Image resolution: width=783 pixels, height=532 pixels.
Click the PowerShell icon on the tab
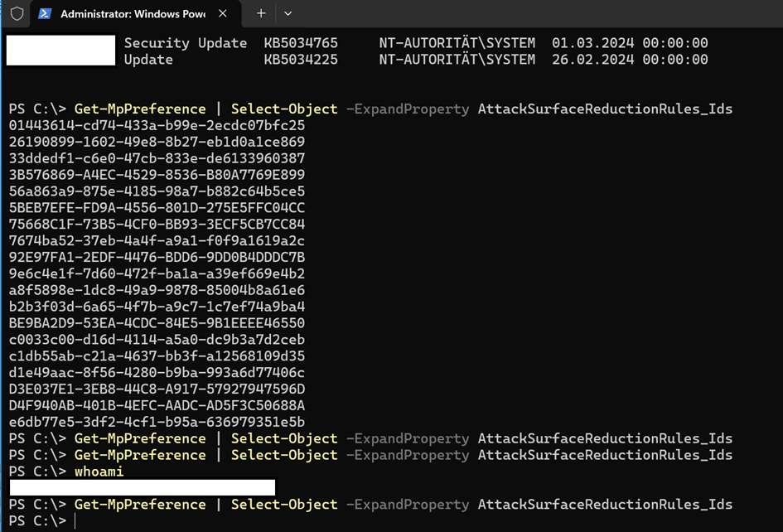[x=45, y=13]
